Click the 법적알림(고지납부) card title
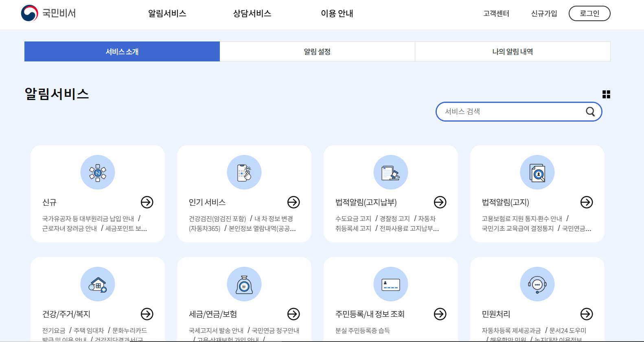644x342 pixels. tap(366, 202)
